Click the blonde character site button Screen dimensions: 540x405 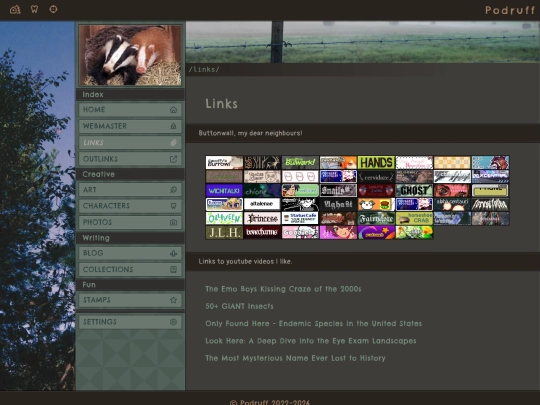(x=224, y=204)
